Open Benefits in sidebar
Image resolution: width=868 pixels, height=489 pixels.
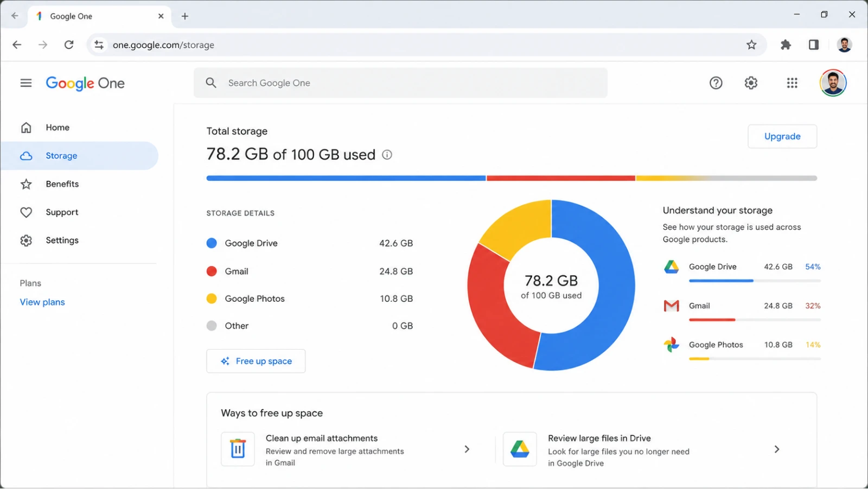click(x=79, y=184)
